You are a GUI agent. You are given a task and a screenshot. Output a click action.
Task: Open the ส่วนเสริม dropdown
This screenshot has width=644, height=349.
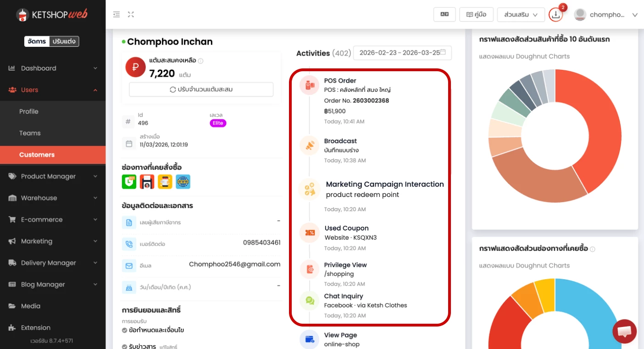521,14
